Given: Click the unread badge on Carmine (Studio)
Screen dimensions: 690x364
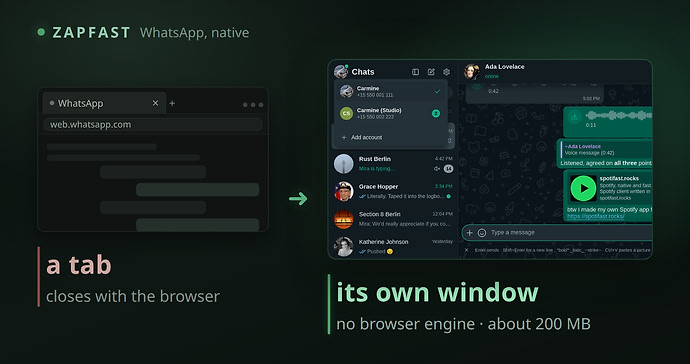Looking at the screenshot, I should click(x=436, y=114).
